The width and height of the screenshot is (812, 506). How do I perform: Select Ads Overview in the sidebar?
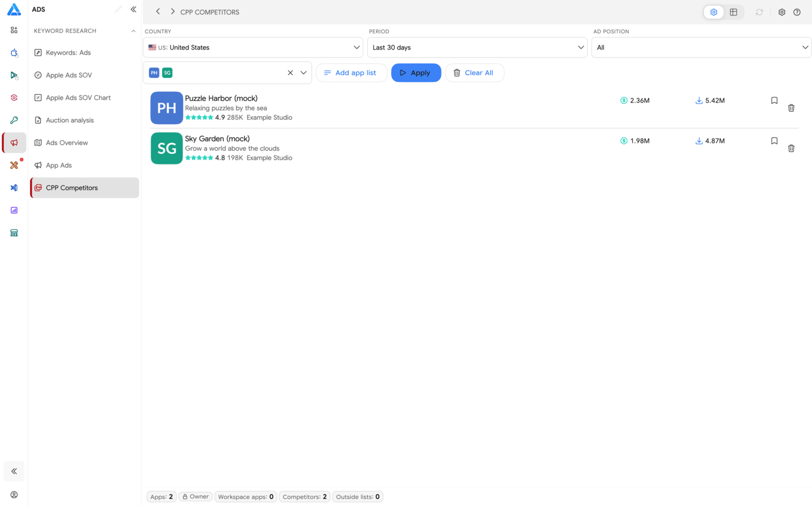point(85,143)
